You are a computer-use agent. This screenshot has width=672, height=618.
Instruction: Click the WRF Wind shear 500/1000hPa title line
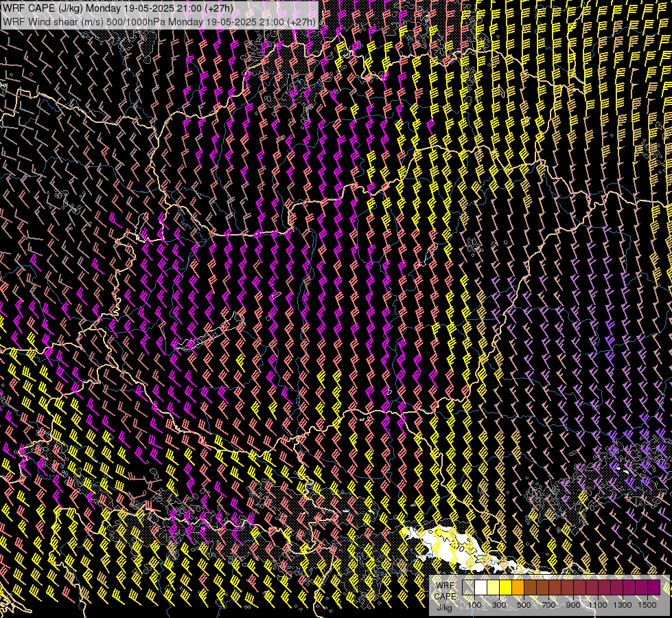point(159,21)
